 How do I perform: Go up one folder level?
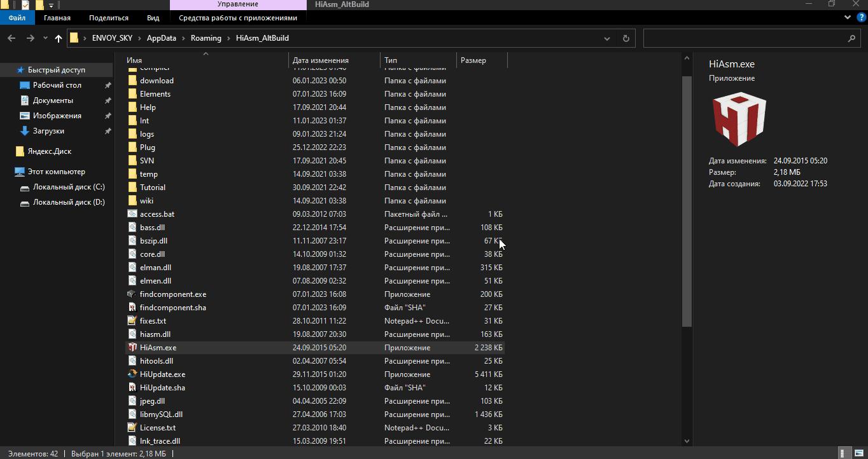[x=59, y=38]
